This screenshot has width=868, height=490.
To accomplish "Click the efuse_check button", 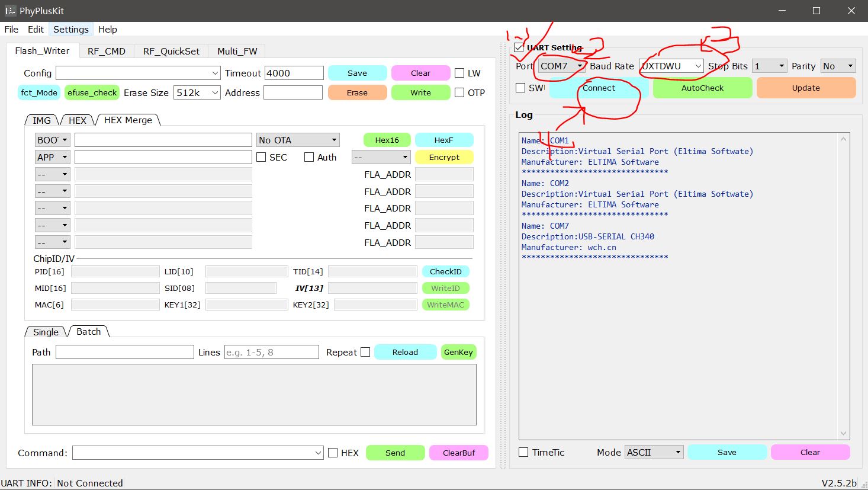I will tap(92, 92).
